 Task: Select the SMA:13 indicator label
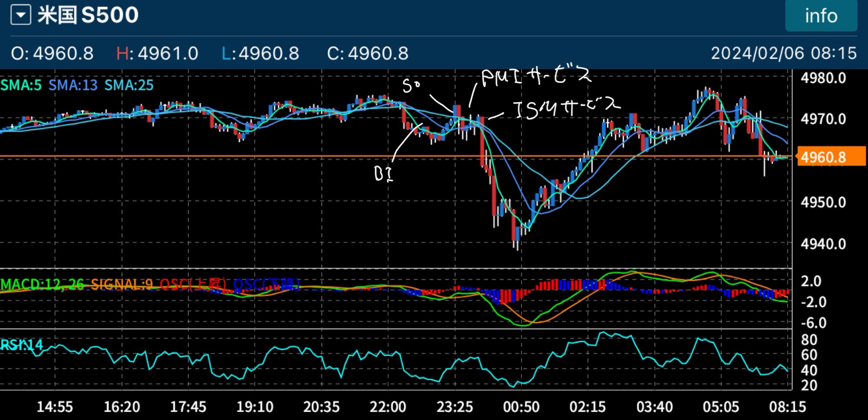click(73, 85)
